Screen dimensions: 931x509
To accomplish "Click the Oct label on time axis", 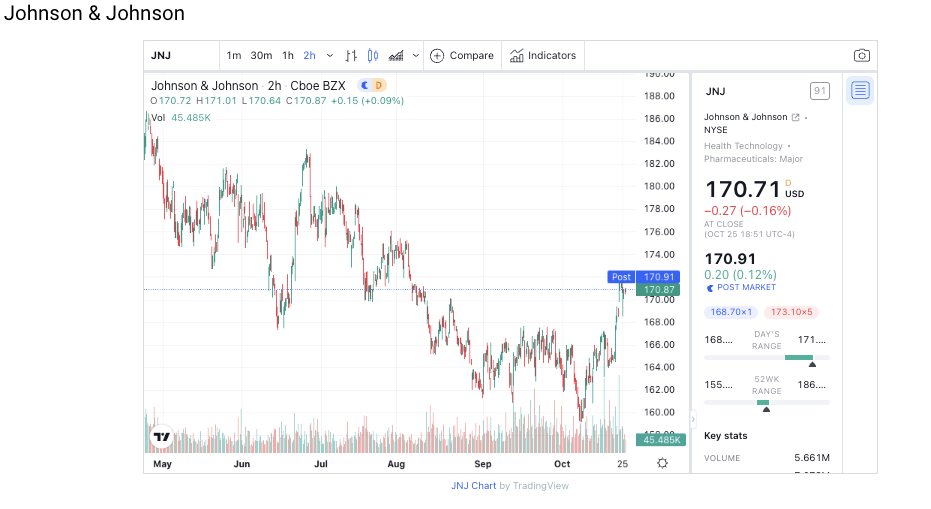I will coord(562,464).
